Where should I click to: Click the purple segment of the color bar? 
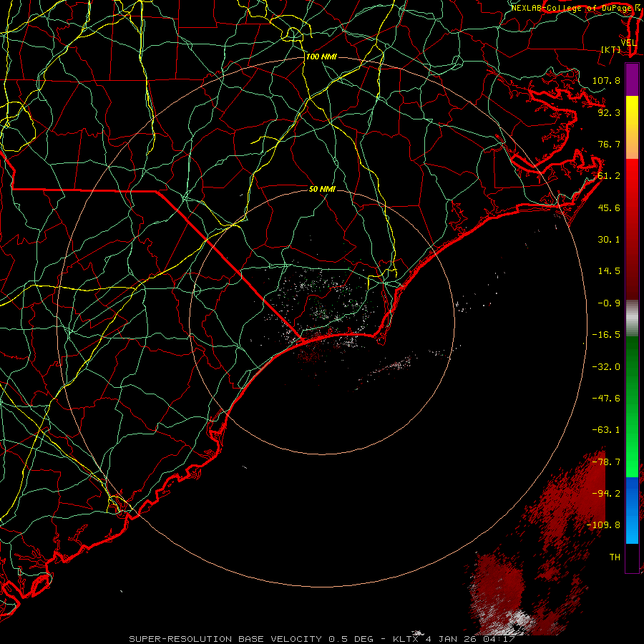click(x=632, y=79)
